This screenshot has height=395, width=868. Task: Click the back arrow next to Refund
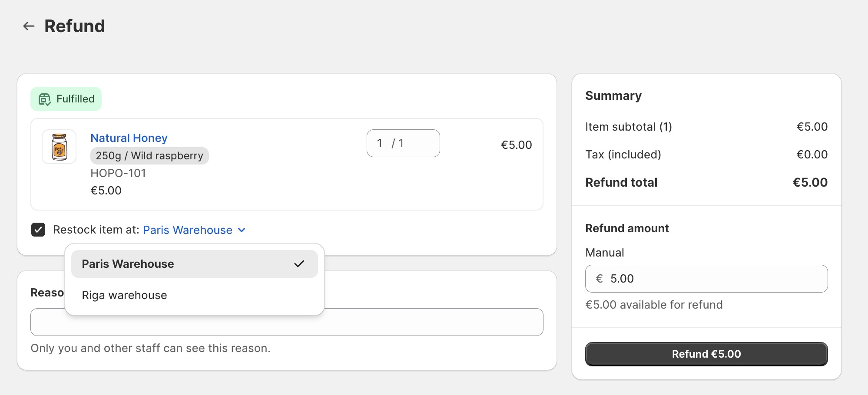coord(29,26)
